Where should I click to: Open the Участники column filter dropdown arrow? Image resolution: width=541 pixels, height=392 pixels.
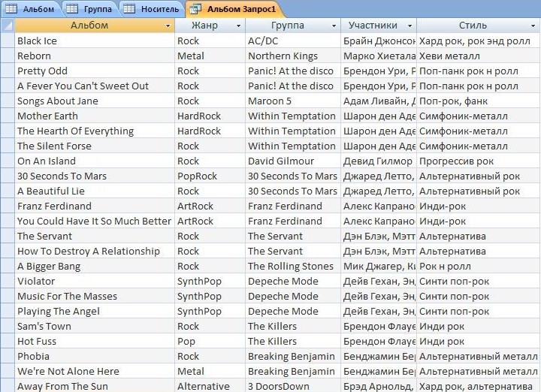click(410, 26)
